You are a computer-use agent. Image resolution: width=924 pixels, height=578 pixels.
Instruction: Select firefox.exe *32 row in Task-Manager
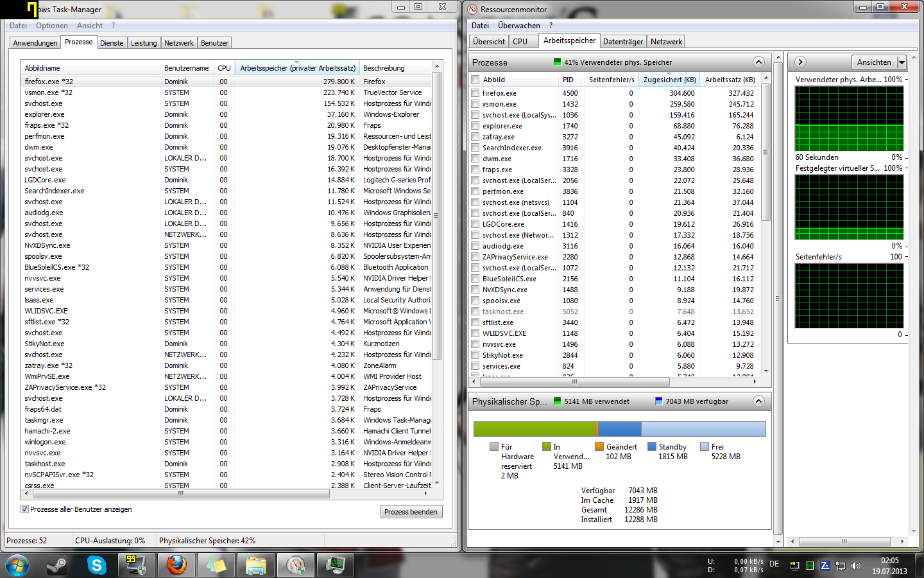[226, 82]
